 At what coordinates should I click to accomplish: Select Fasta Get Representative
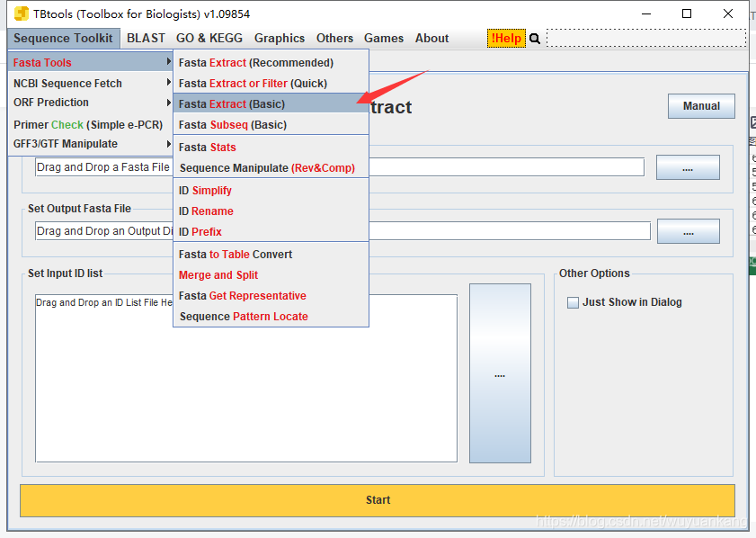pyautogui.click(x=271, y=296)
